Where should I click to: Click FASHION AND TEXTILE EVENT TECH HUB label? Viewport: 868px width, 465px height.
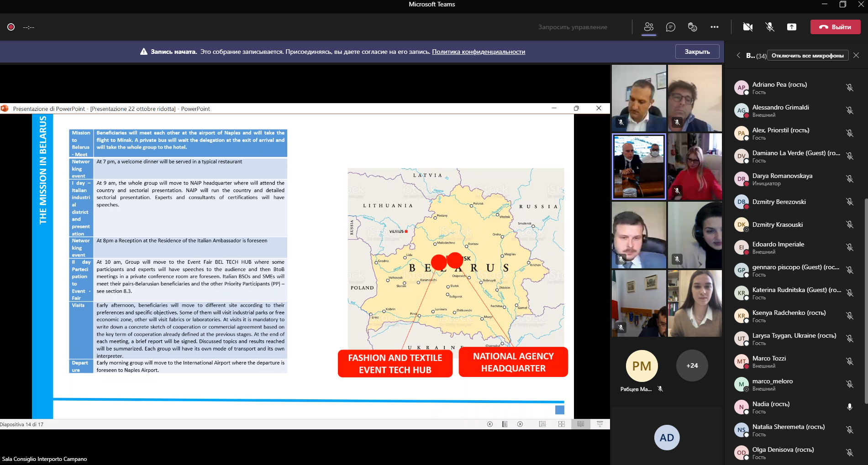click(395, 364)
